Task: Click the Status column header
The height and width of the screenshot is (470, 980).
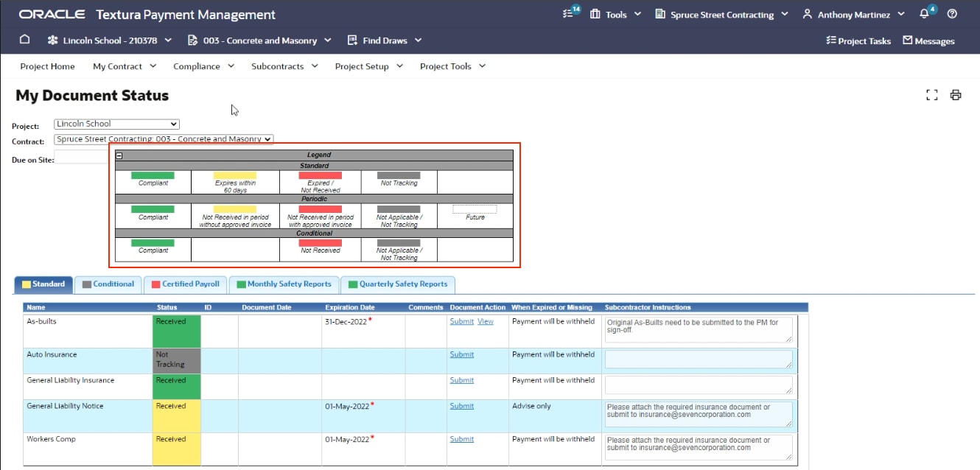Action: click(x=167, y=307)
